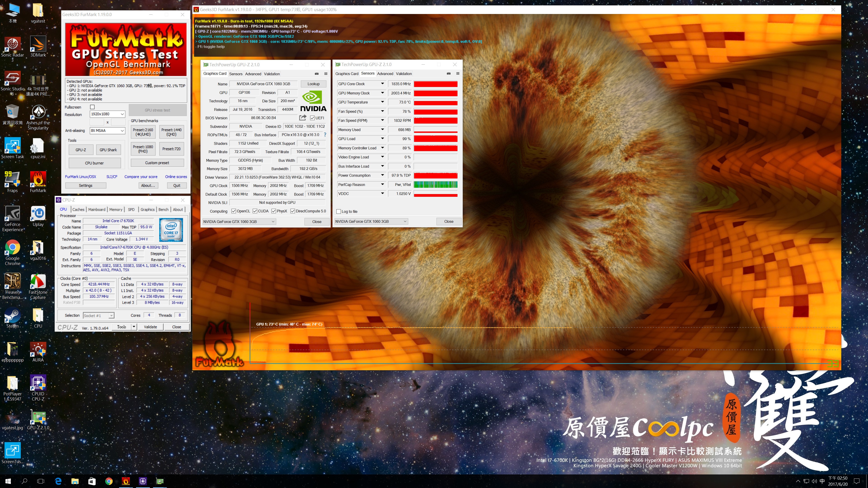Click the CPU-Z Validate button
Viewport: 868px width, 488px height.
(x=150, y=327)
